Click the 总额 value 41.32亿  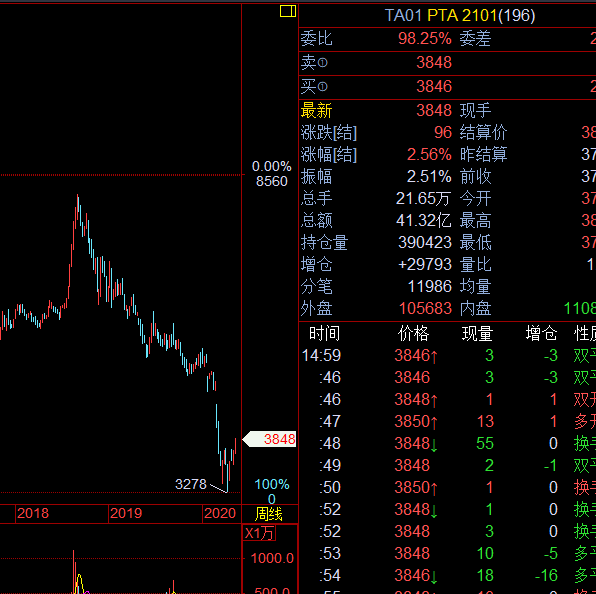coord(423,220)
